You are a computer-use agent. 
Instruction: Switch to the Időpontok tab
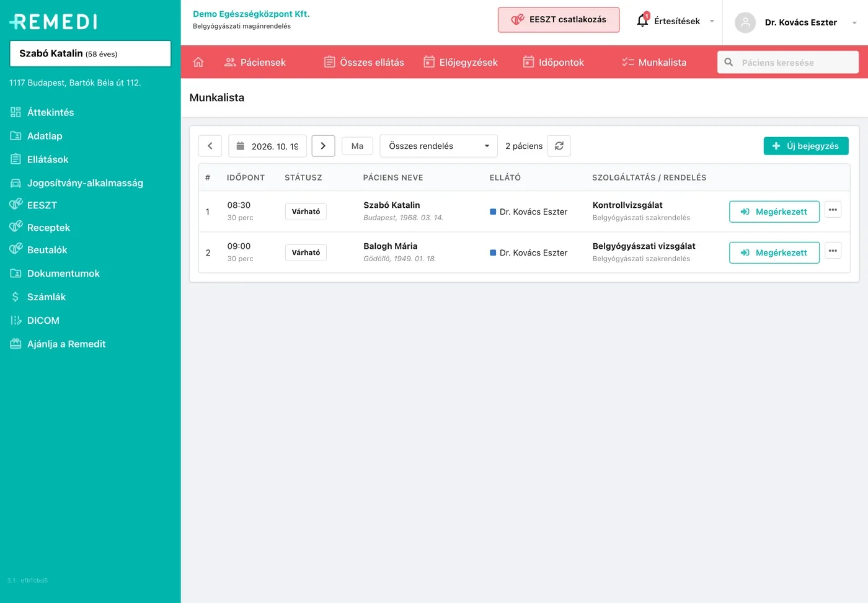tap(553, 62)
